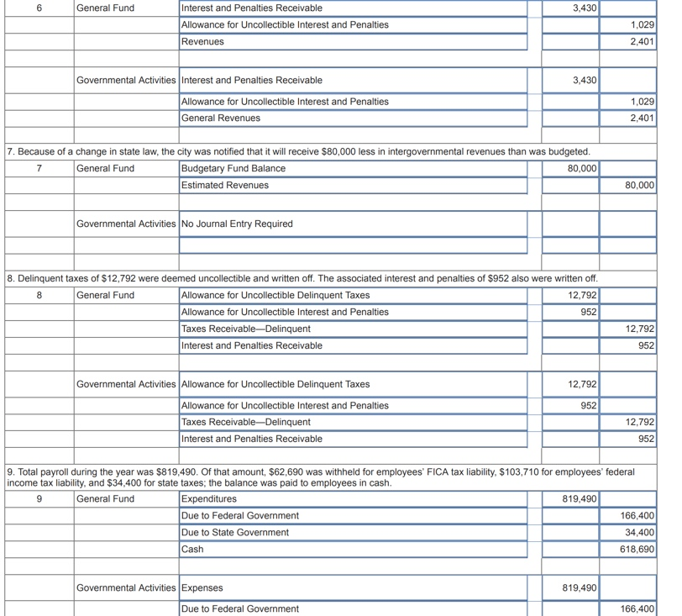Click the entry number 9 cell
Image resolution: width=682 pixels, height=616 pixels.
39,499
